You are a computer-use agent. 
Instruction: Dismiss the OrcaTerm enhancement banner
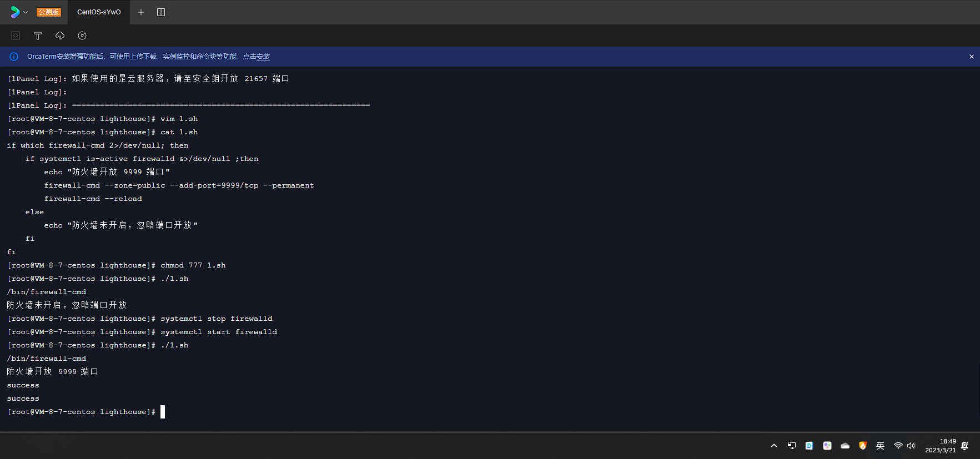(x=972, y=57)
